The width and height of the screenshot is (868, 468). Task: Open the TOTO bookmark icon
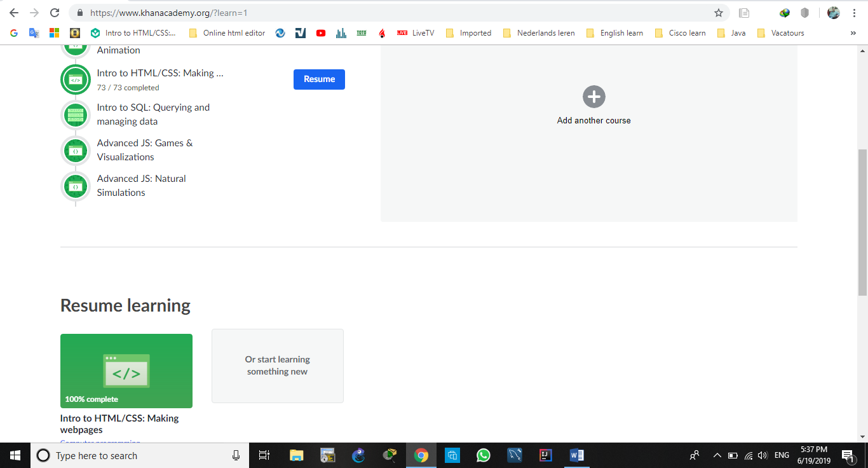coord(362,33)
